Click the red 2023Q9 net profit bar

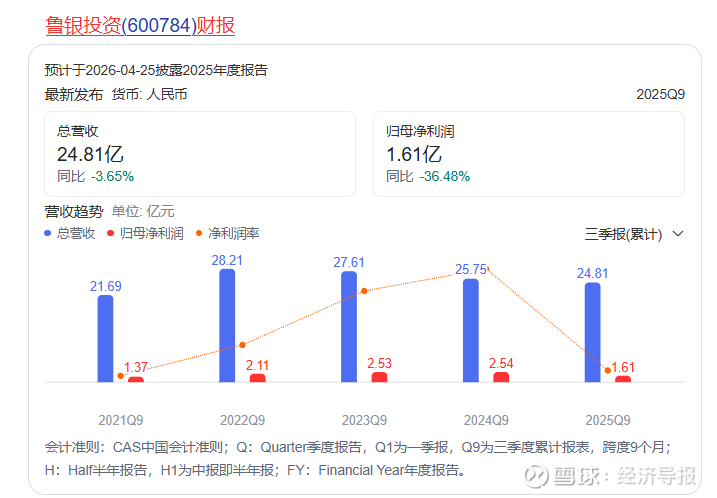pos(380,377)
